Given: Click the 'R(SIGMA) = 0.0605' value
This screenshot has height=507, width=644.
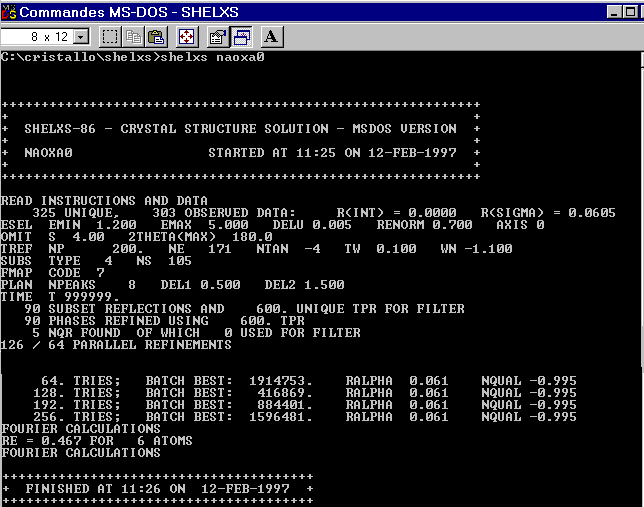Looking at the screenshot, I should click(548, 213).
